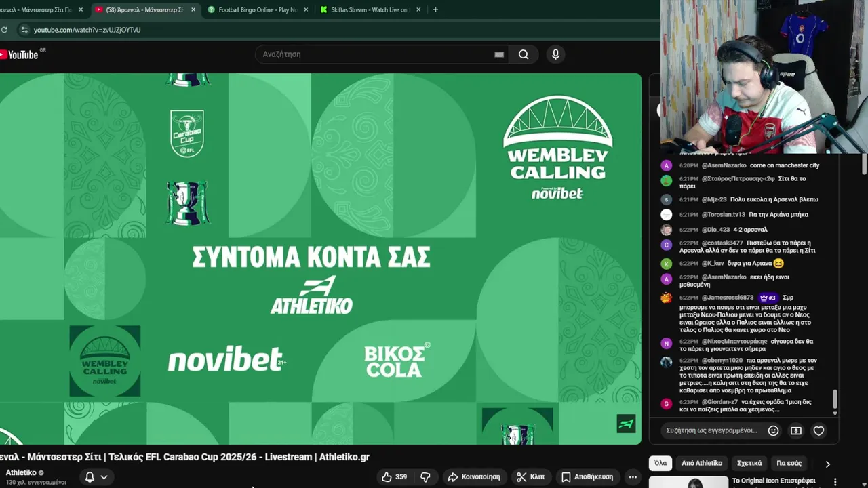Open @K_kuv chat avatar
The image size is (868, 488).
point(667,264)
